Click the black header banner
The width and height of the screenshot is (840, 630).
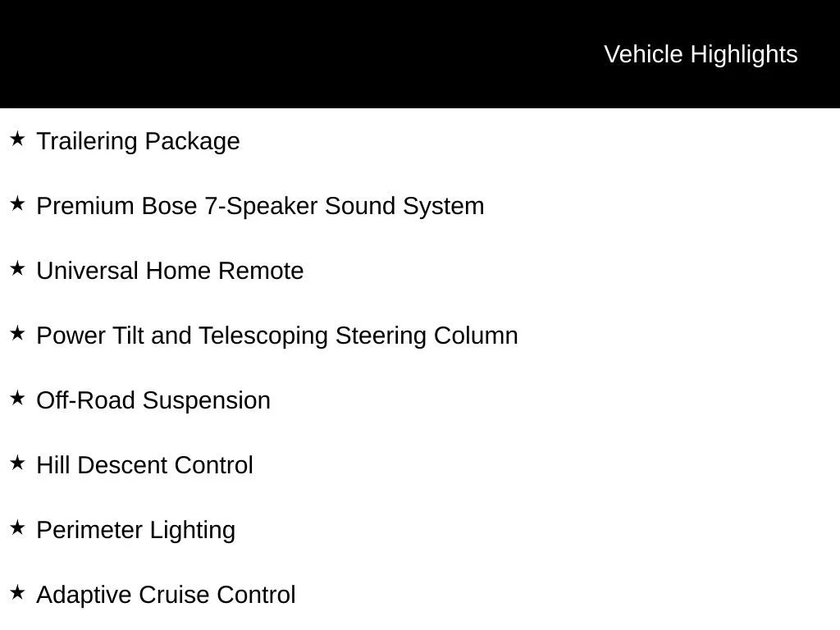[420, 54]
